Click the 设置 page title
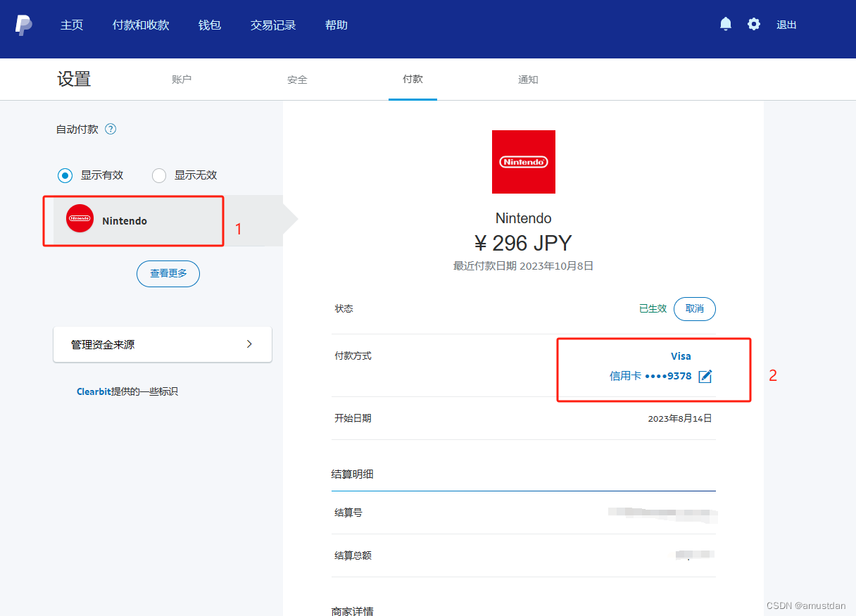This screenshot has width=856, height=616. (74, 79)
